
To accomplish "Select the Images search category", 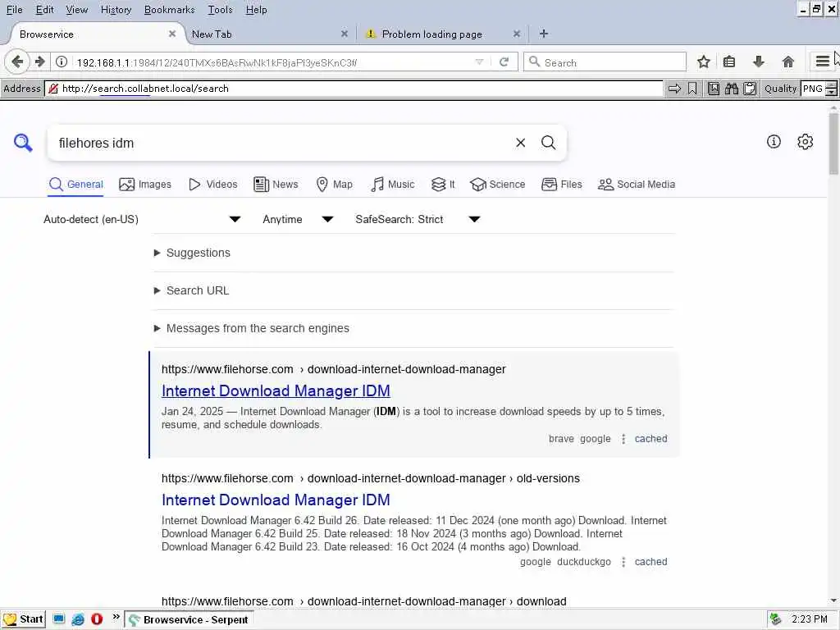I will (145, 185).
